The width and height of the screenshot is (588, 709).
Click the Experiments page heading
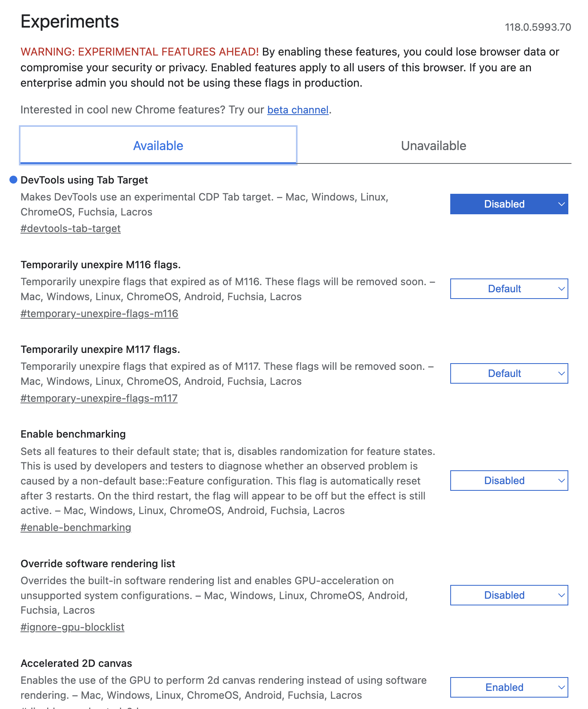[70, 22]
